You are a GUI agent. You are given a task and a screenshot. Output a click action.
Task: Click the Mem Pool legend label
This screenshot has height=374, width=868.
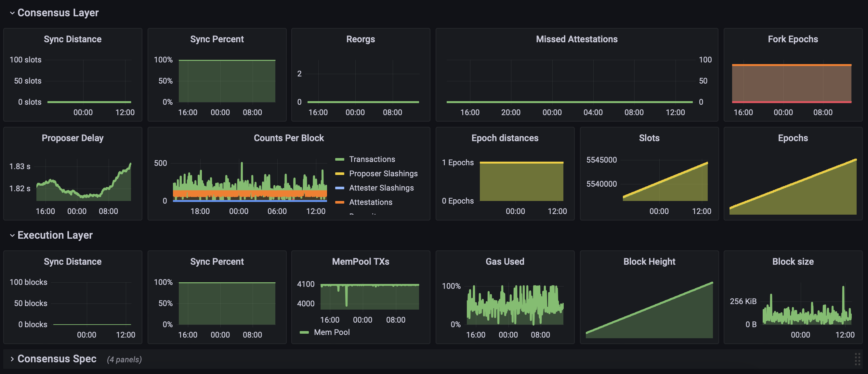tap(332, 333)
